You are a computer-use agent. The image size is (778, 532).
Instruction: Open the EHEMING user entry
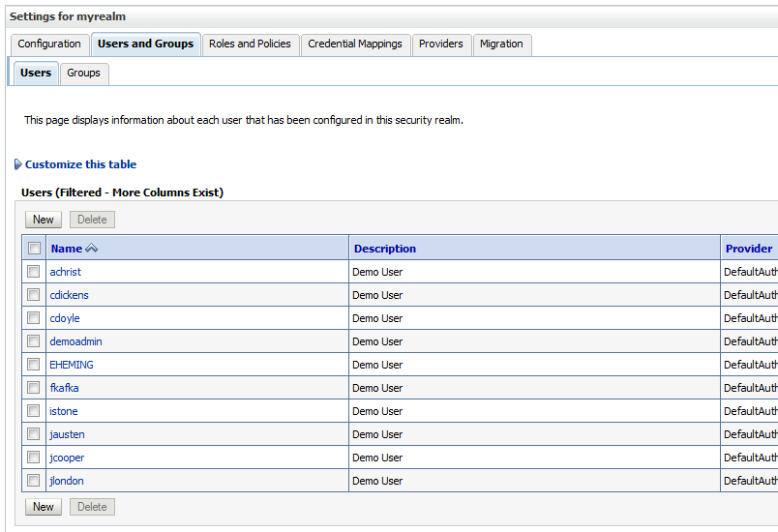pos(72,365)
